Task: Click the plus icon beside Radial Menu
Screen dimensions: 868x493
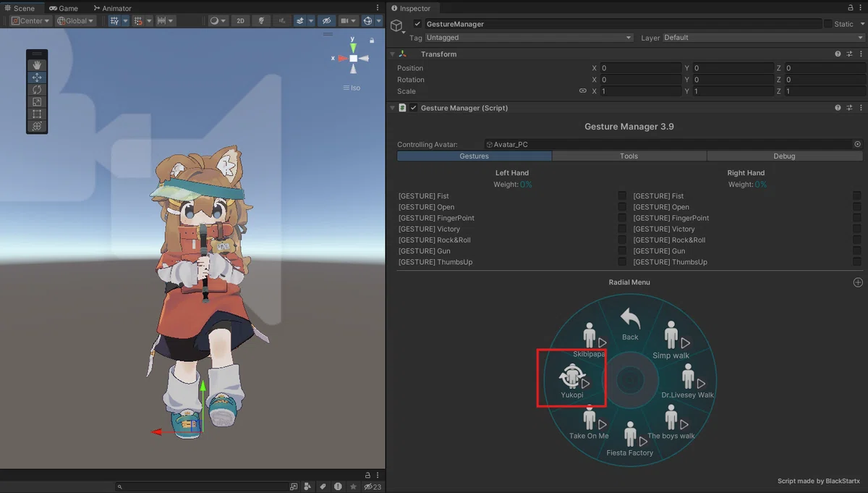Action: (858, 282)
